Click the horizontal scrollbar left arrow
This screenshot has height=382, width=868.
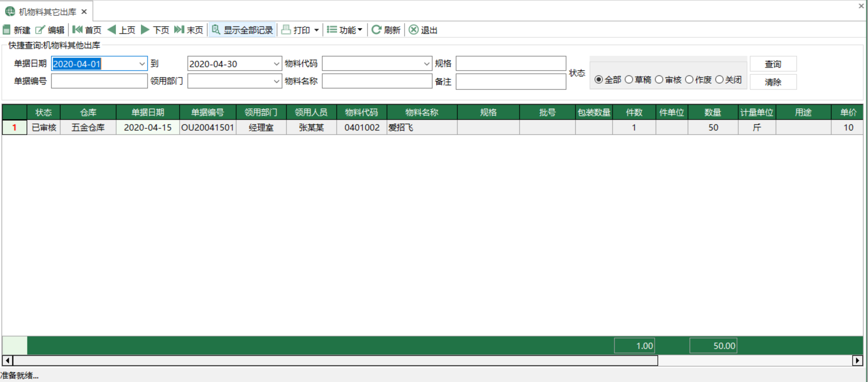click(8, 360)
